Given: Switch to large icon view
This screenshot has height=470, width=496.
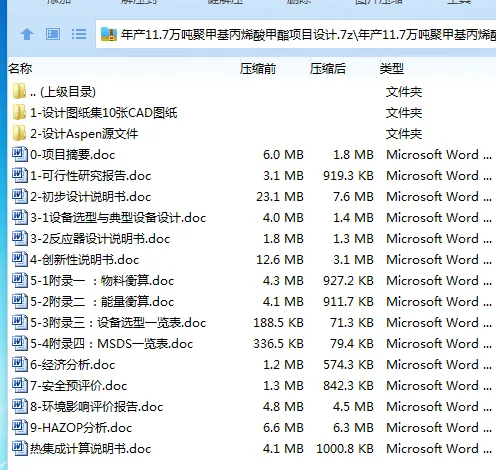Looking at the screenshot, I should click(53, 34).
